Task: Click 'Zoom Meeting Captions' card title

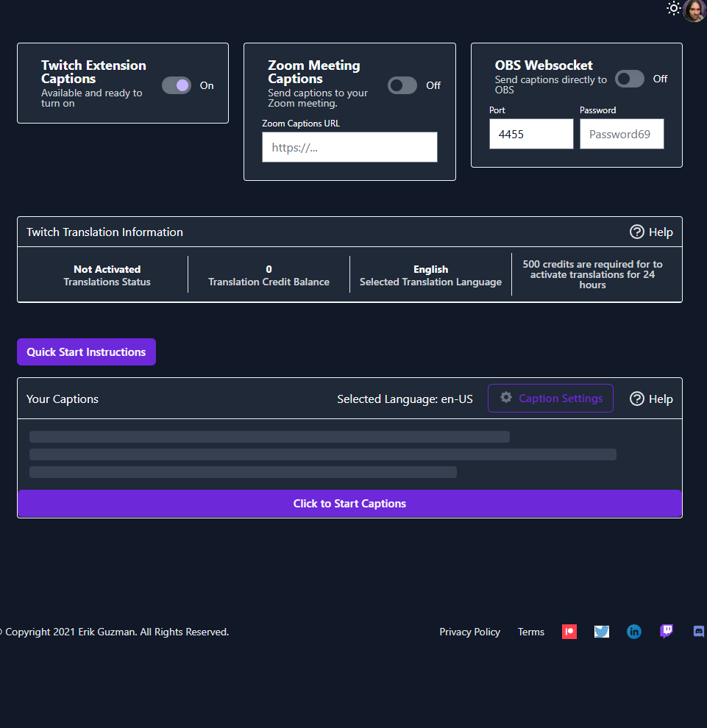Action: (314, 72)
